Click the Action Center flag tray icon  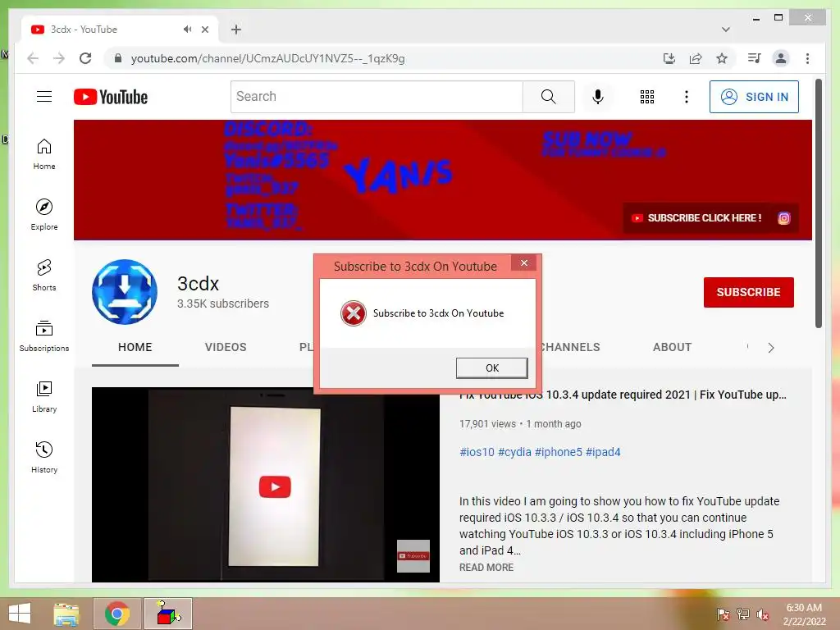coord(723,614)
